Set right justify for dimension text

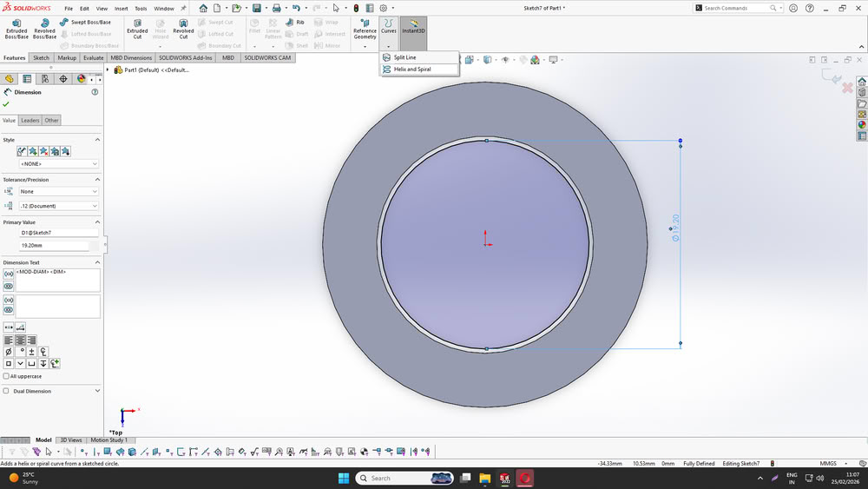31,340
